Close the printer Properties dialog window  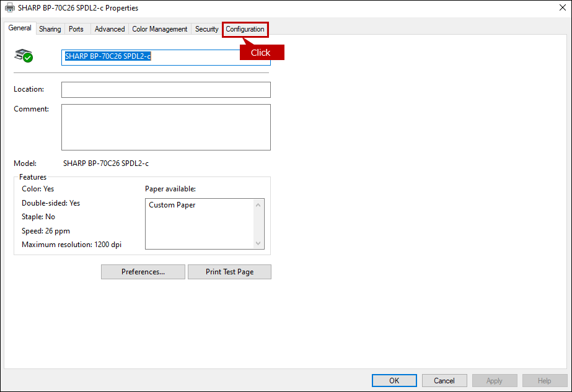coord(560,8)
